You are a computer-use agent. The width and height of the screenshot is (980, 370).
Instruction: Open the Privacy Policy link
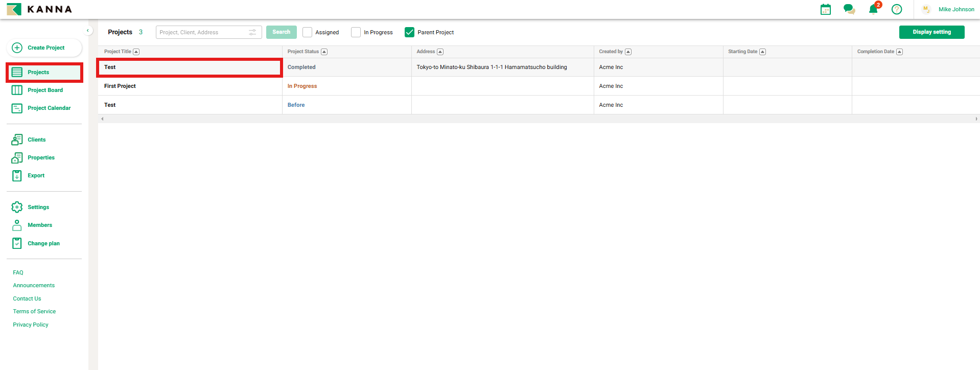[x=31, y=325]
